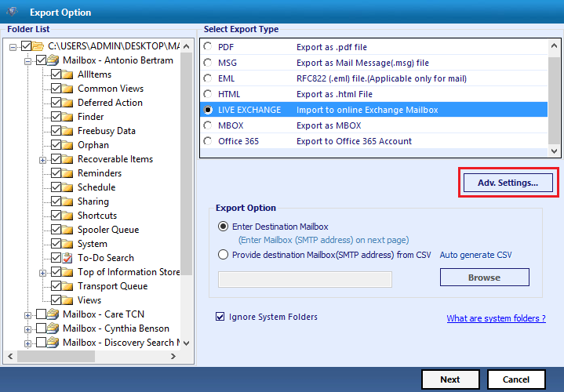Screen dimensions: 564x392
Task: Expand the Mailbox - Cynthia Benson node
Action: coord(27,329)
